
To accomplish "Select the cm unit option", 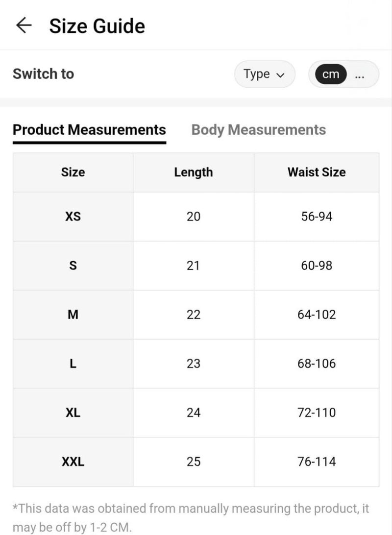I will coord(331,74).
